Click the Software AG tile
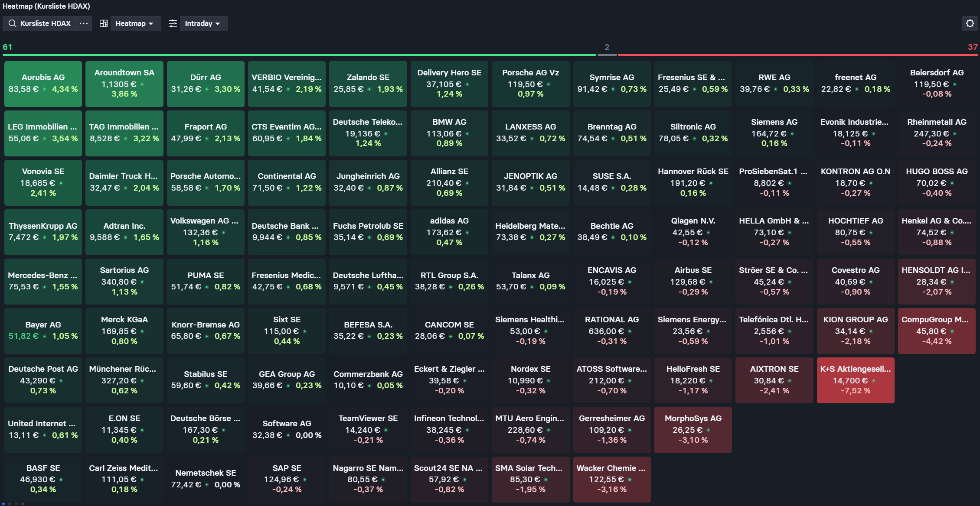Screen dimensions: 980x506 pos(287,430)
